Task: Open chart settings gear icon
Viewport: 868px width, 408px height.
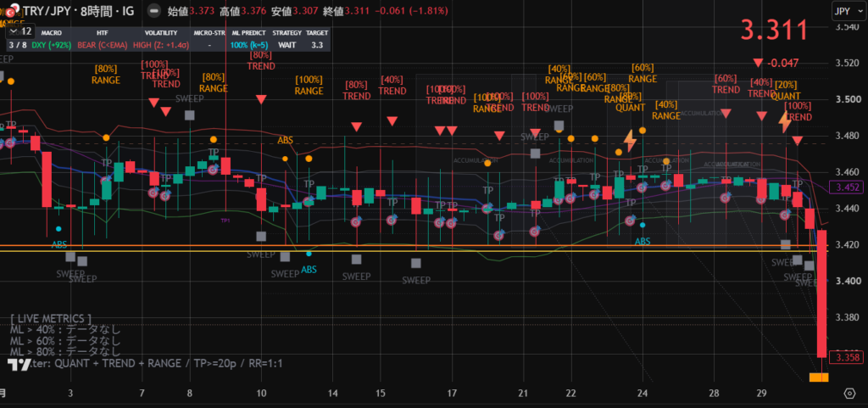Action: 849,394
